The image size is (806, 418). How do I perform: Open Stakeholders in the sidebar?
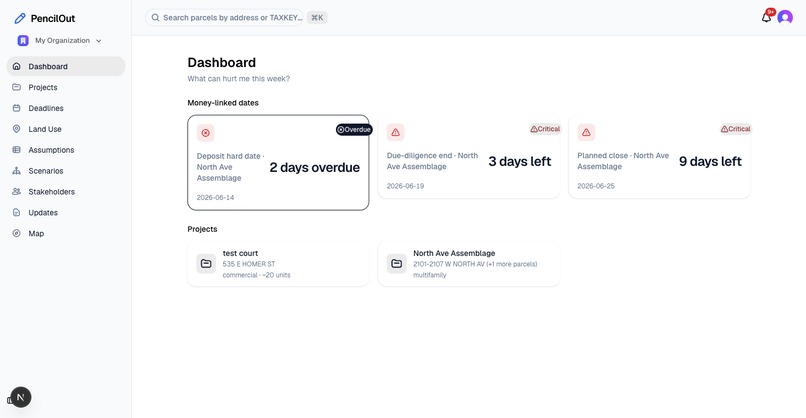coord(66,192)
